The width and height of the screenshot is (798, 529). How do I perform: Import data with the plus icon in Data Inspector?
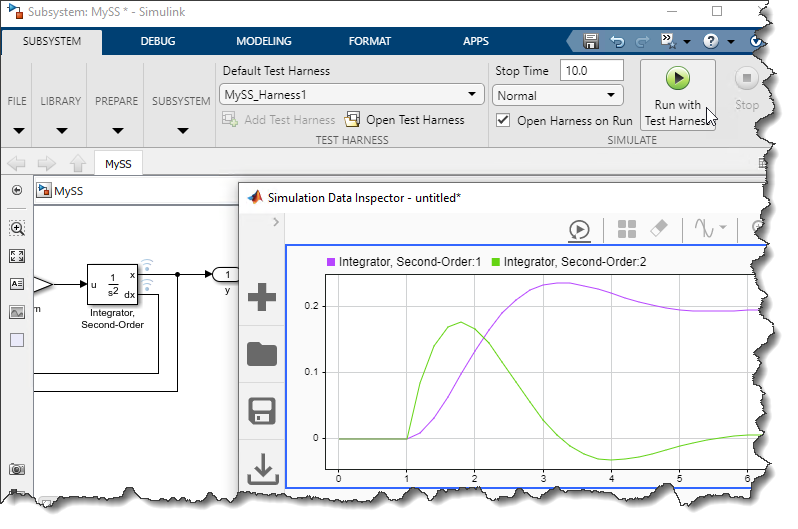tap(261, 297)
